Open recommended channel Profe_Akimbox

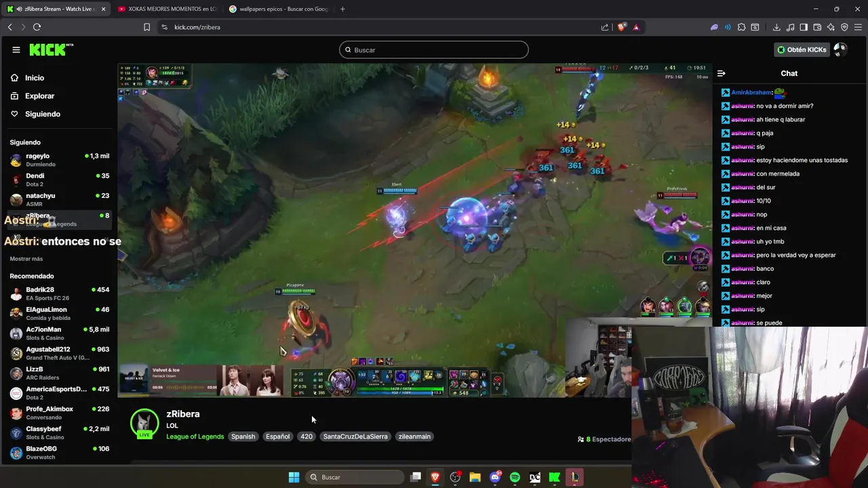[x=60, y=413]
